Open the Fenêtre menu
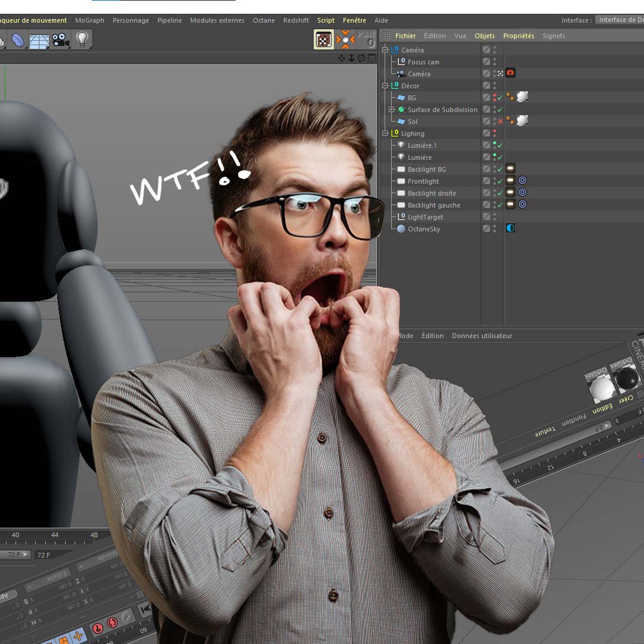644x644 pixels. tap(354, 20)
